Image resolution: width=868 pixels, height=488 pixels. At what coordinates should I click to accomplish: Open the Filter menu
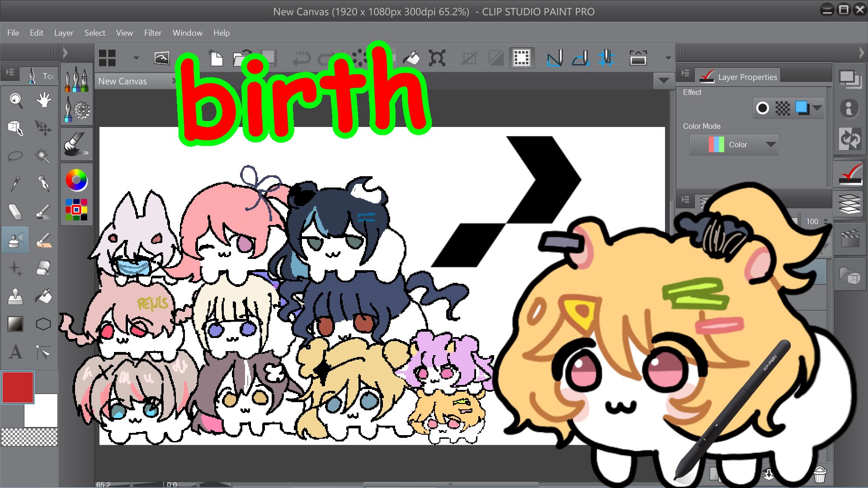(x=152, y=33)
